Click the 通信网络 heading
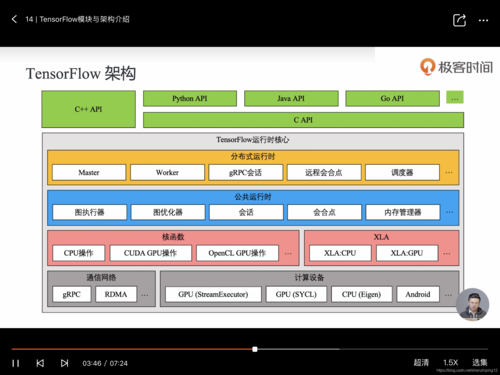 [101, 278]
